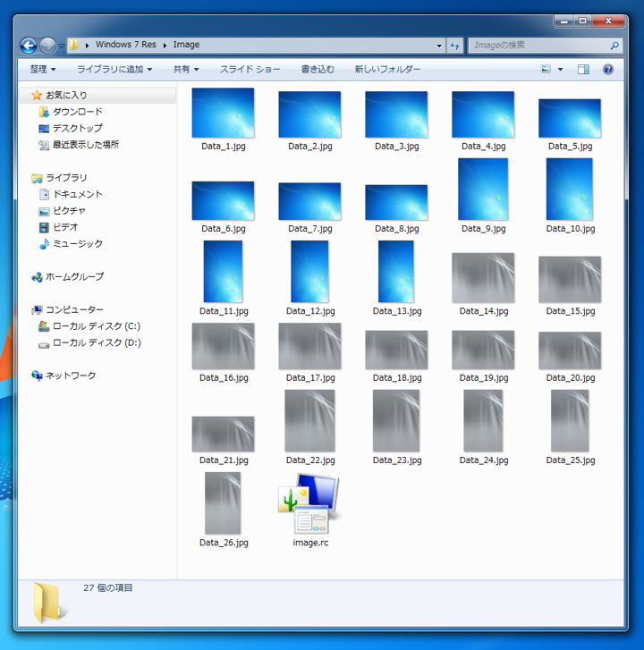Click the D: drive icon
644x650 pixels.
click(x=44, y=344)
